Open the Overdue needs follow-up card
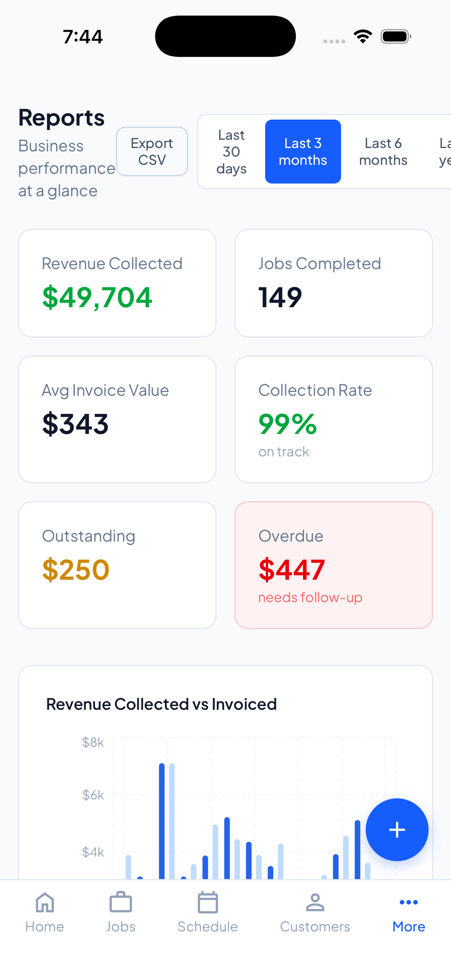The height and width of the screenshot is (980, 451). (334, 565)
